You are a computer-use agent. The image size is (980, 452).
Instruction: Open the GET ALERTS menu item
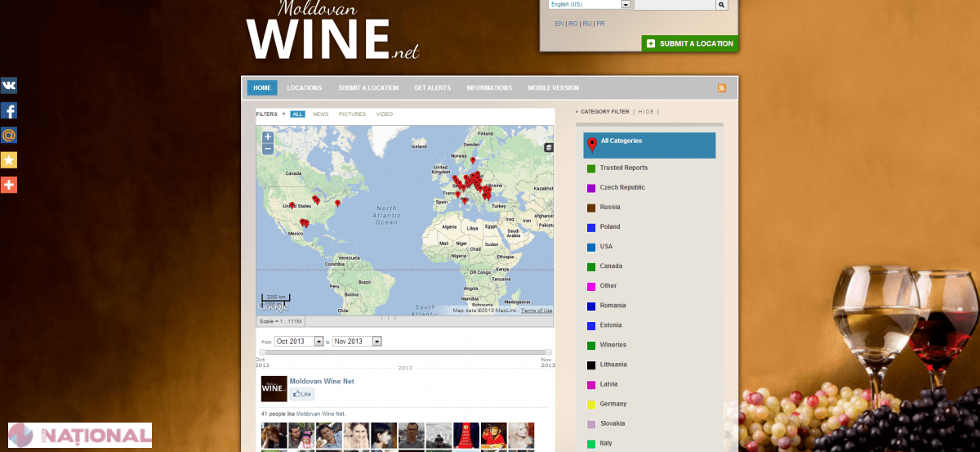click(x=432, y=88)
